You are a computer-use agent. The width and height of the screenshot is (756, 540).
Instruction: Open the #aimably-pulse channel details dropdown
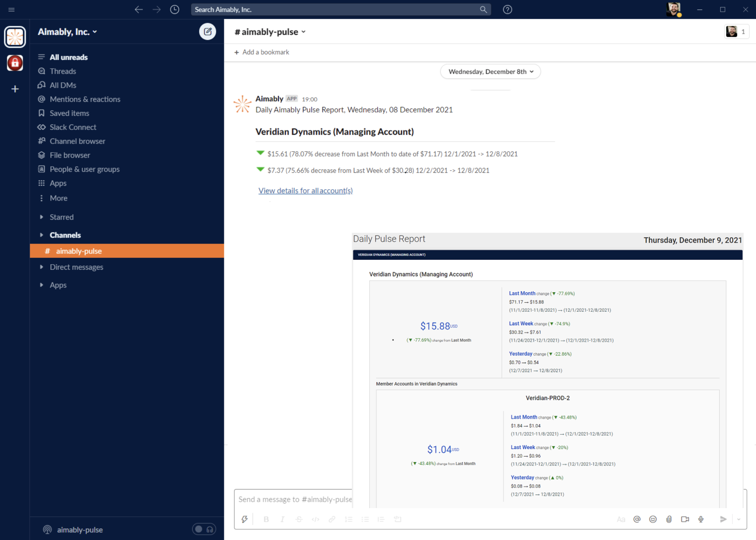pyautogui.click(x=270, y=32)
